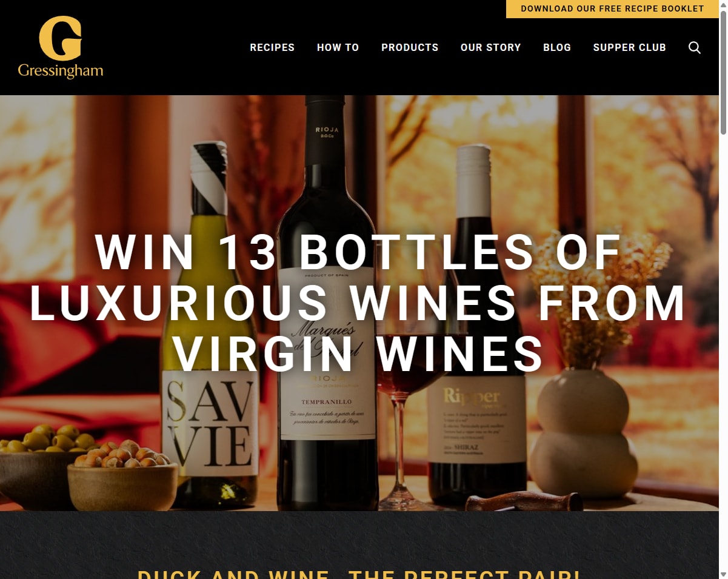Click the Win 13 Bottles headline

358,303
